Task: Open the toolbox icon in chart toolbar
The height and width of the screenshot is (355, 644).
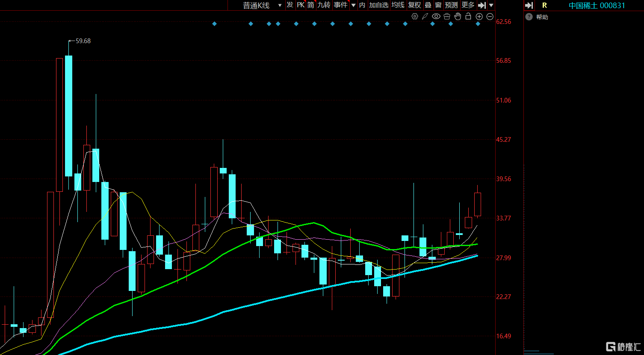Action: 447,16
